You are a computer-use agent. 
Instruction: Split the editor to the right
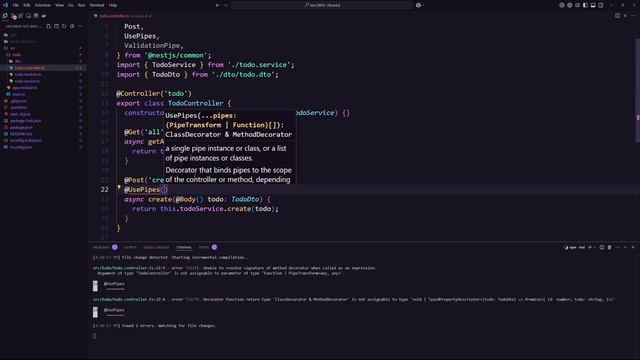(x=617, y=16)
